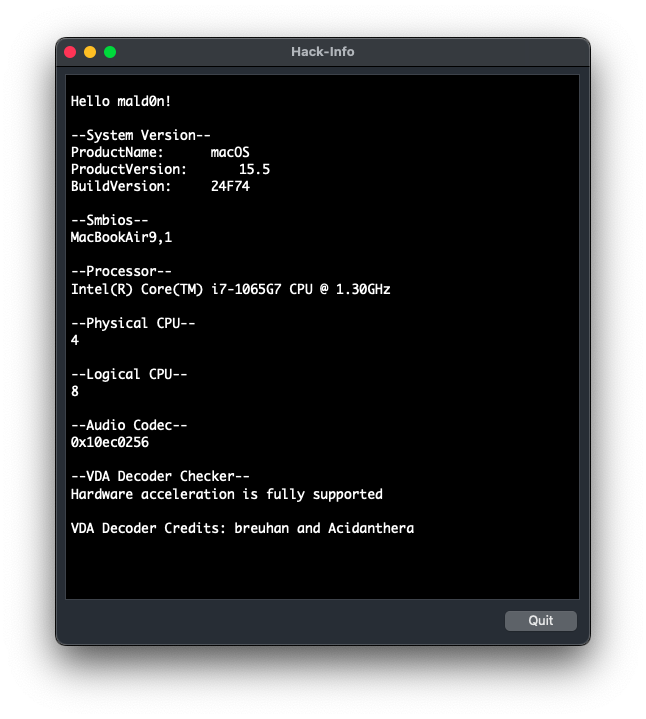Click the 'MacBookAir9,1' model text
The width and height of the screenshot is (646, 719).
point(121,237)
